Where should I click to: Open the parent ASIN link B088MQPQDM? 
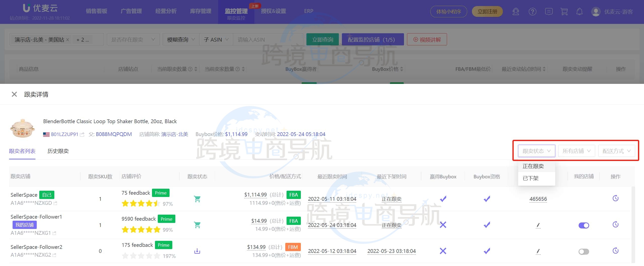(114, 134)
